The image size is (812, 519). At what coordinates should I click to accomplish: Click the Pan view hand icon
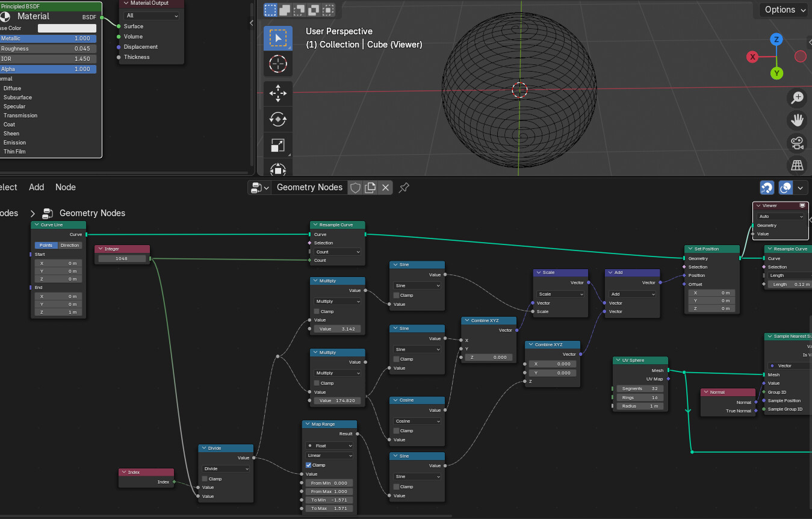(797, 120)
